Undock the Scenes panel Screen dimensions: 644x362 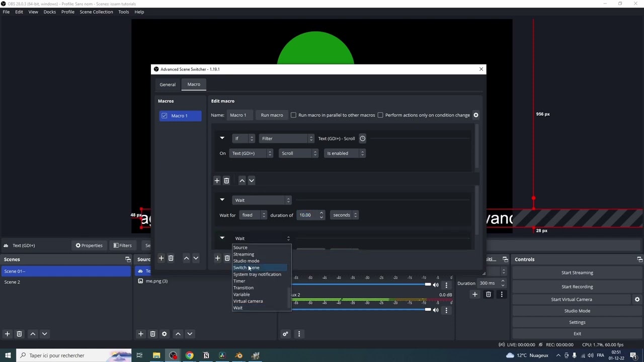coord(128,259)
